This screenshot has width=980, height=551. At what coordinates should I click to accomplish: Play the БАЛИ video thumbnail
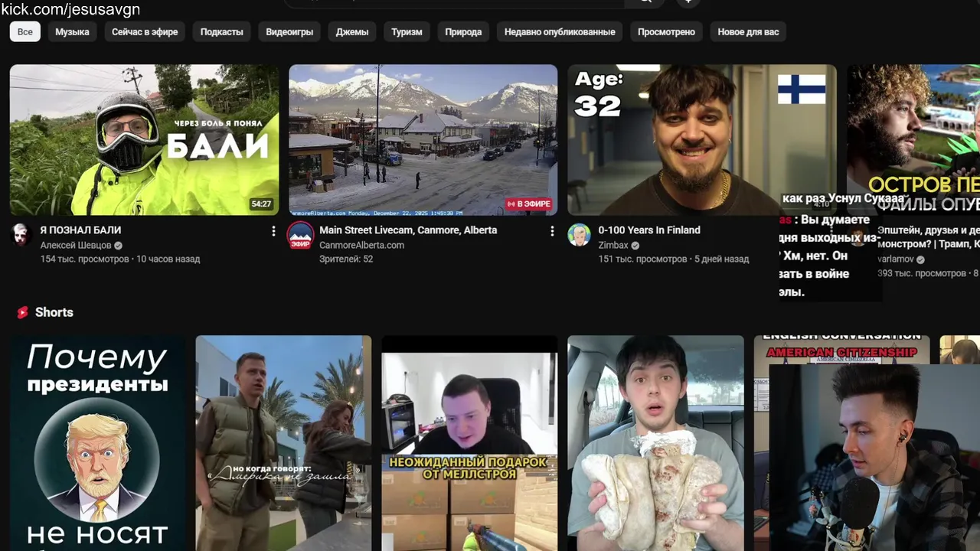coord(144,140)
